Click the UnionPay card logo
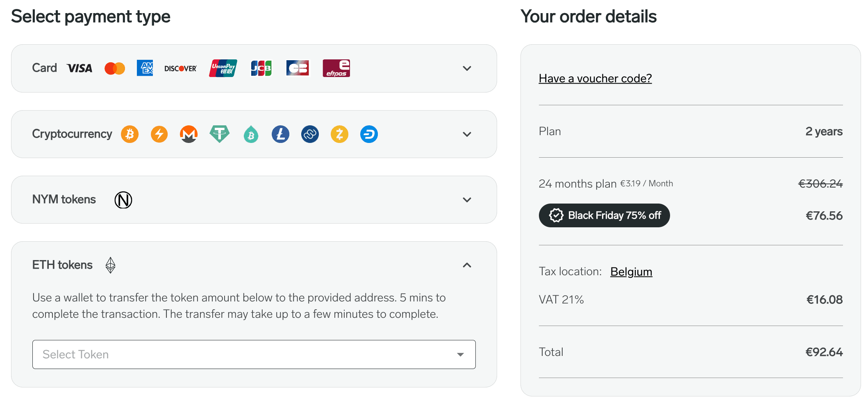Screen dimensions: 868x403 pos(223,68)
